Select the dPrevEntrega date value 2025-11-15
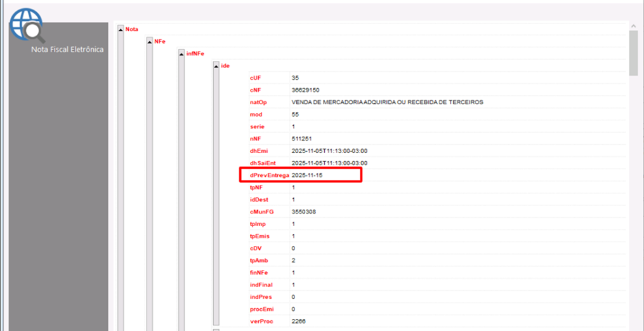The width and height of the screenshot is (644, 331). pos(309,175)
